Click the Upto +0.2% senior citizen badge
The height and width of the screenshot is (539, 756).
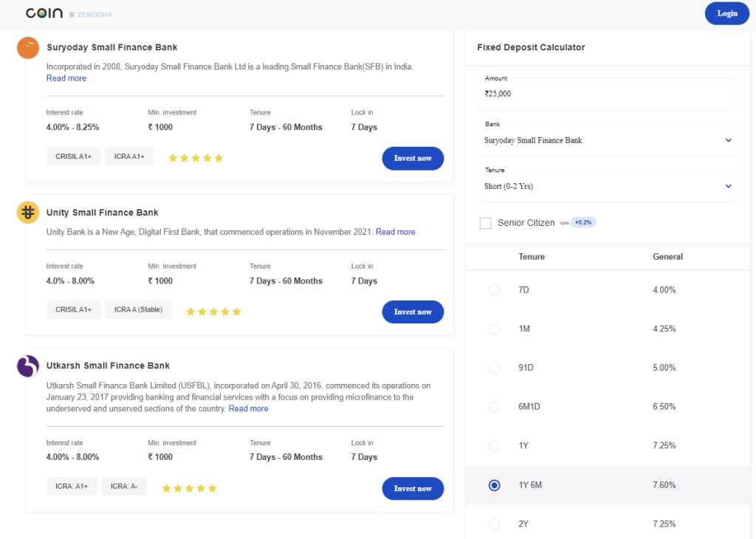577,223
